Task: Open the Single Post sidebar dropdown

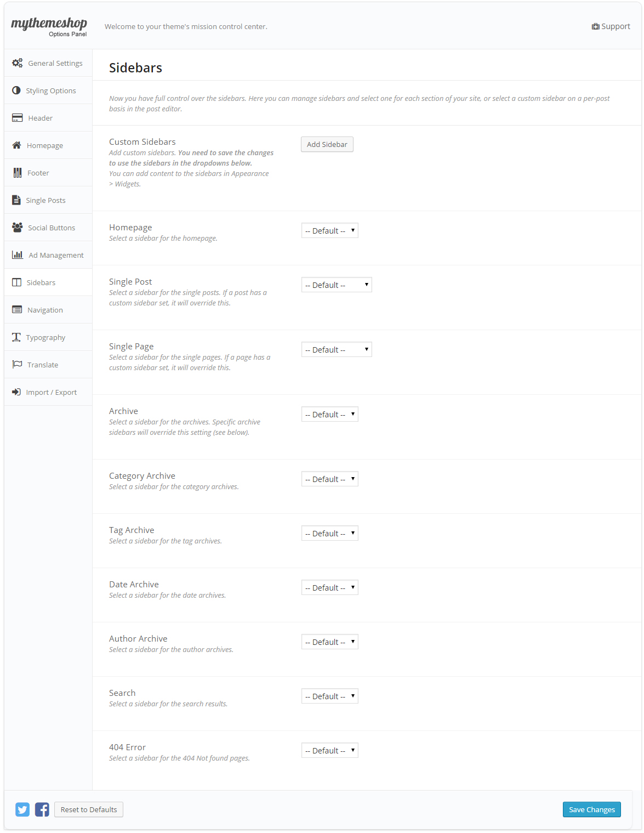Action: click(337, 285)
